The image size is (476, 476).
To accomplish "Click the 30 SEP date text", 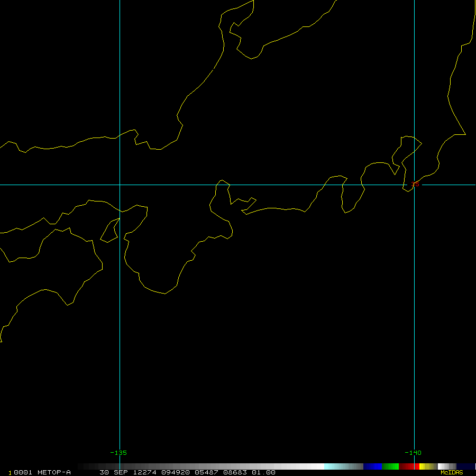I will coord(112,472).
